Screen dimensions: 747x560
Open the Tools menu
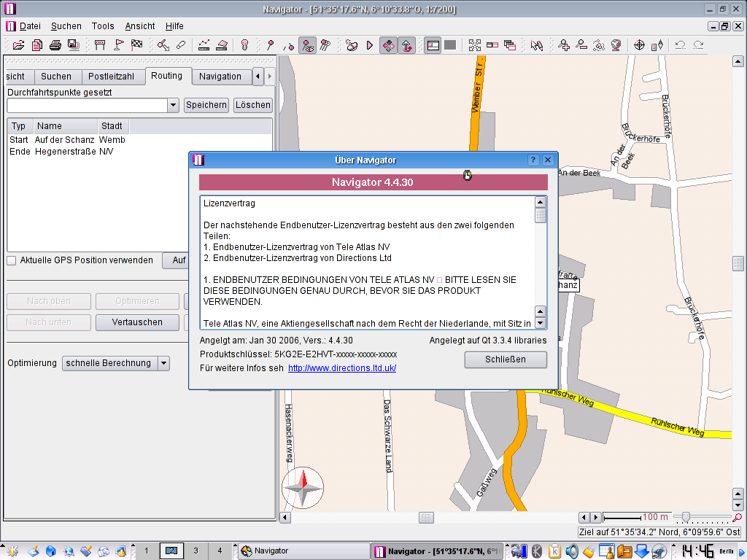pos(103,26)
